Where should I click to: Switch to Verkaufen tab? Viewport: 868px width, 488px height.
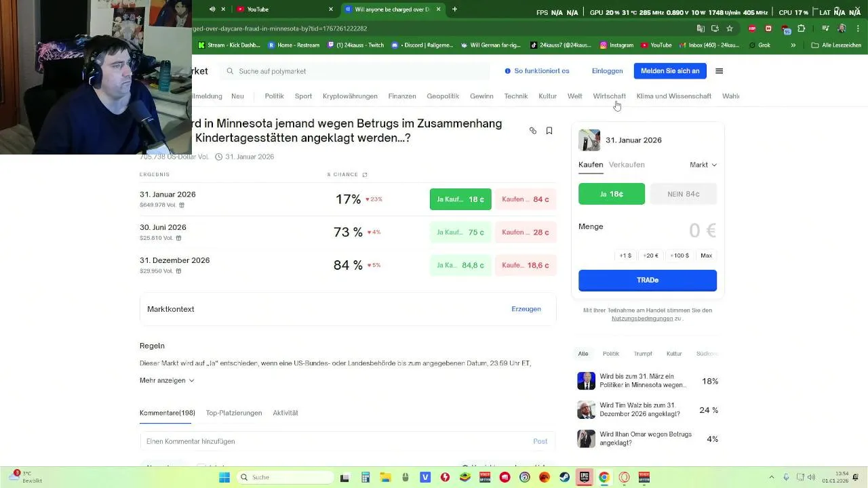click(x=627, y=165)
